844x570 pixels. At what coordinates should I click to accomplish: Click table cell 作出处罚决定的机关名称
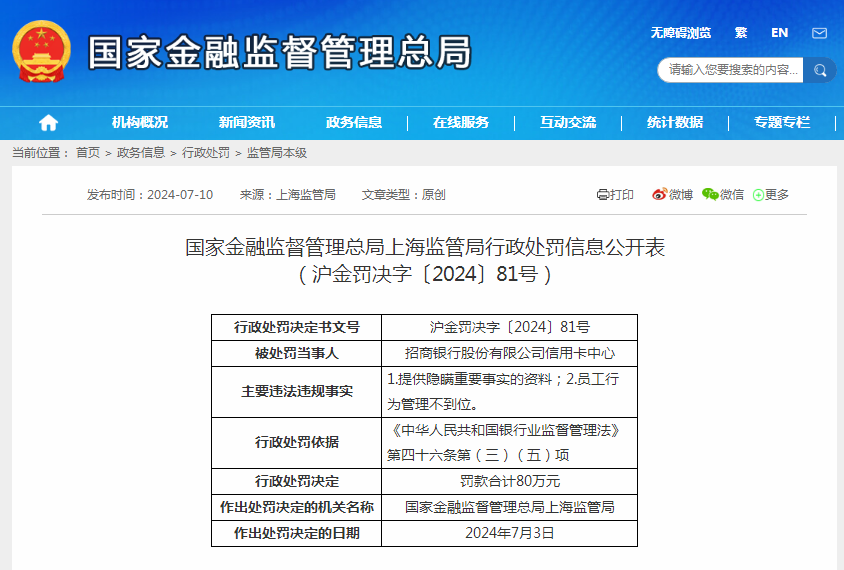click(x=297, y=508)
